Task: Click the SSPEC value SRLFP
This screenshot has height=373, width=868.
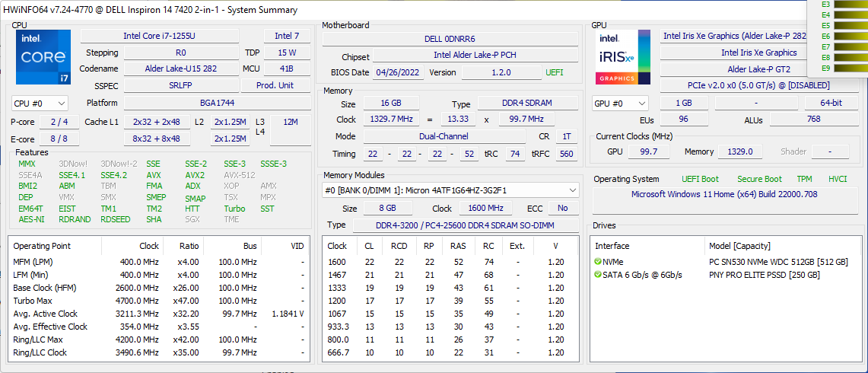Action: 181,85
